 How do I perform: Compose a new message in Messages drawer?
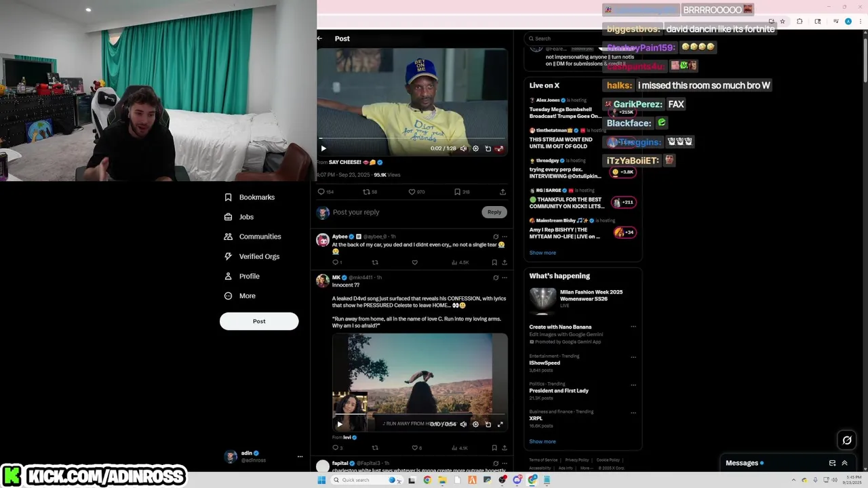tap(832, 463)
